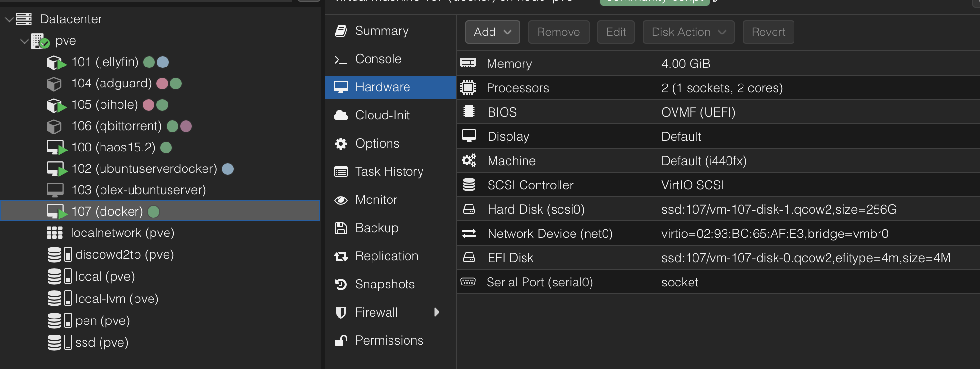The height and width of the screenshot is (369, 980).
Task: Click the jellyfin container icon
Action: (x=55, y=63)
